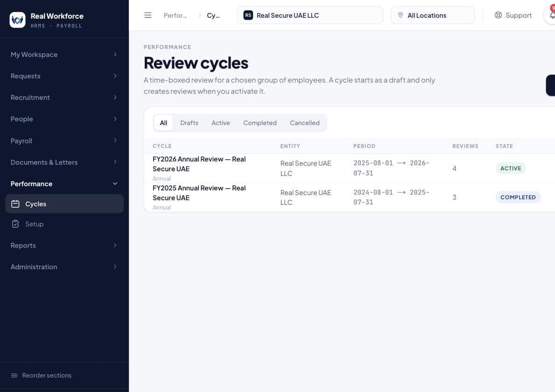Click the location pin icon
The height and width of the screenshot is (392, 555).
[x=400, y=15]
